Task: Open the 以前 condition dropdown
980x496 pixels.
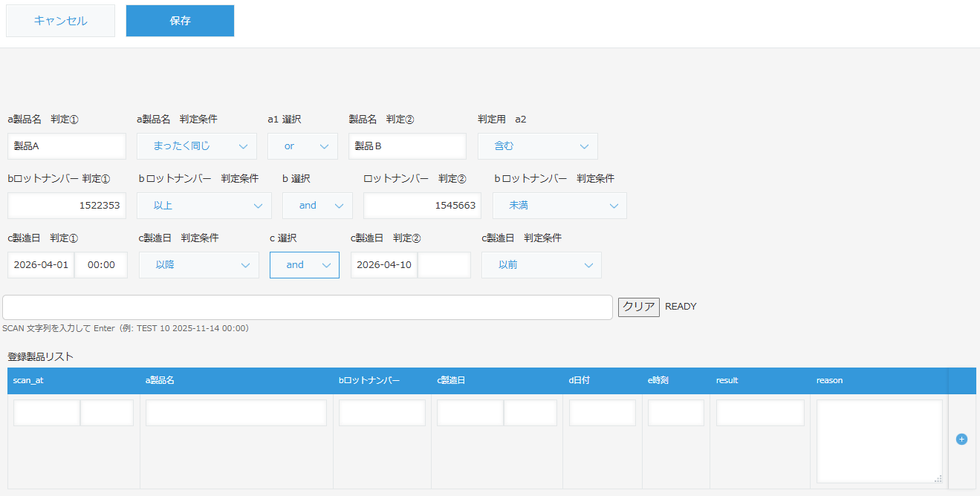Action: [x=541, y=264]
